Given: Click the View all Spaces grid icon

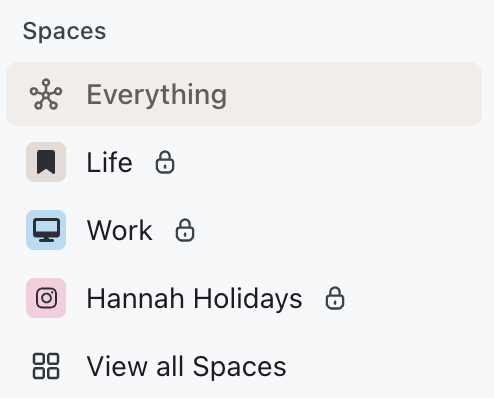Looking at the screenshot, I should coord(46,366).
